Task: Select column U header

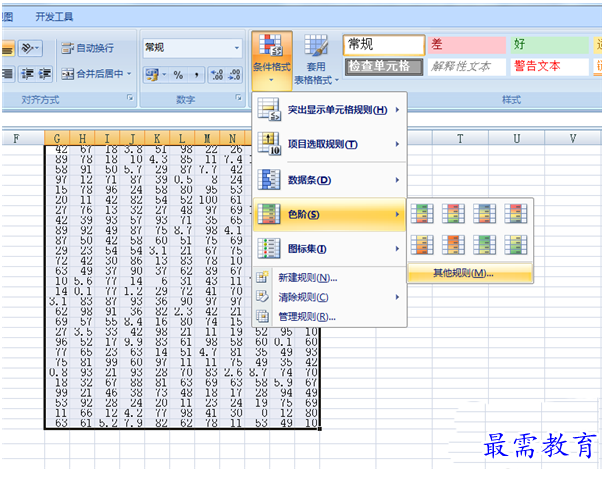Action: pyautogui.click(x=517, y=138)
